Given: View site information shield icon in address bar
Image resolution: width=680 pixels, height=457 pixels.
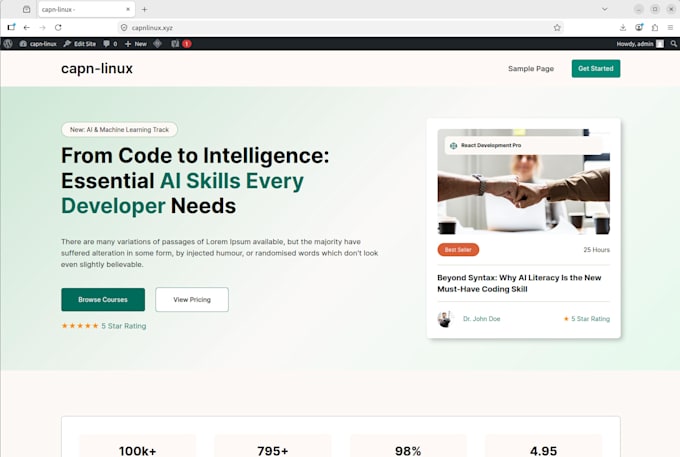Looking at the screenshot, I should pyautogui.click(x=124, y=28).
